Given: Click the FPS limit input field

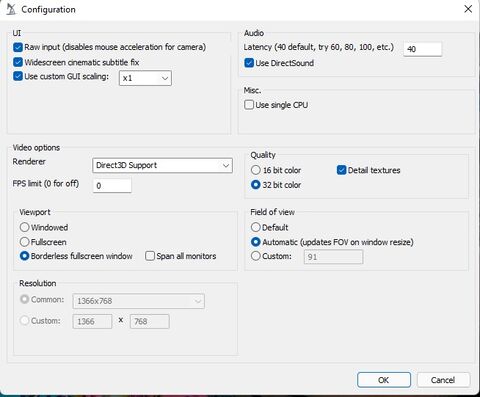Looking at the screenshot, I should point(112,185).
